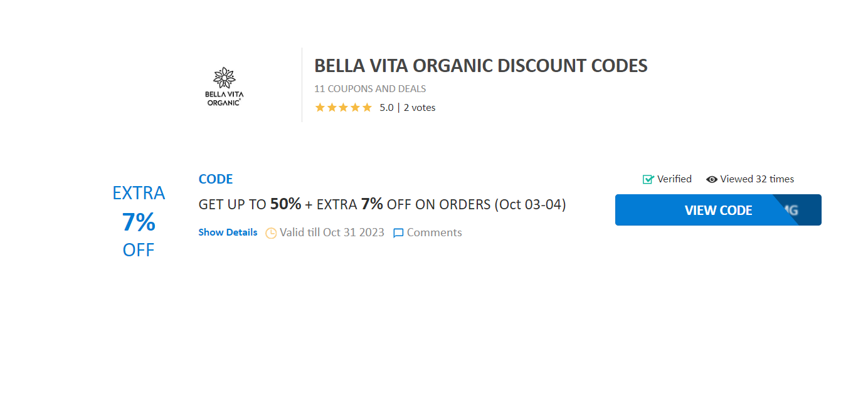The height and width of the screenshot is (396, 868).
Task: Click the coupon title about 50% + extra 7% off
Action: point(382,204)
